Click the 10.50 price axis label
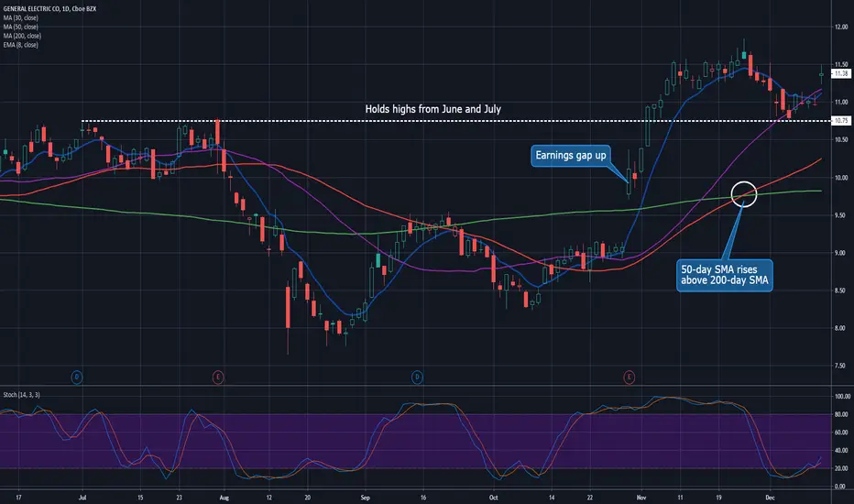The width and height of the screenshot is (854, 504). coord(841,139)
